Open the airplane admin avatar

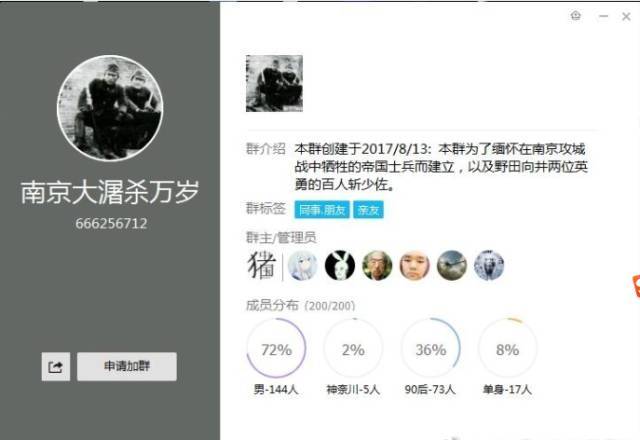[x=451, y=266]
